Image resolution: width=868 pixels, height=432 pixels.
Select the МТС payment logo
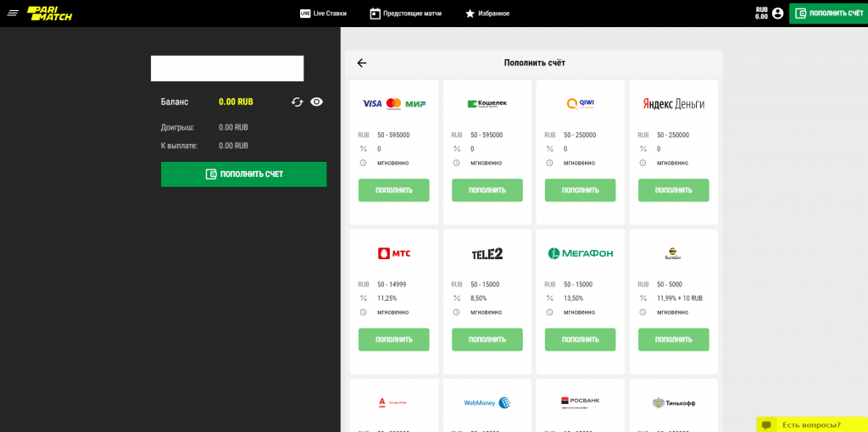click(x=393, y=253)
